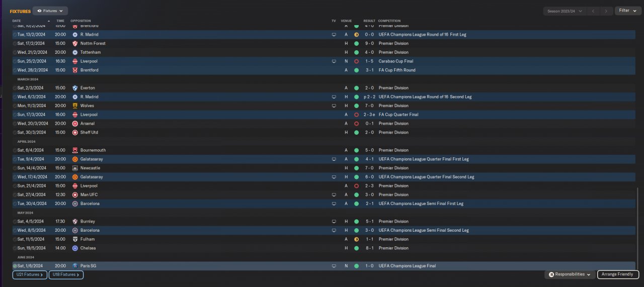Open U18 Fixtures
Viewport: 644px width, 287px height.
[66, 275]
